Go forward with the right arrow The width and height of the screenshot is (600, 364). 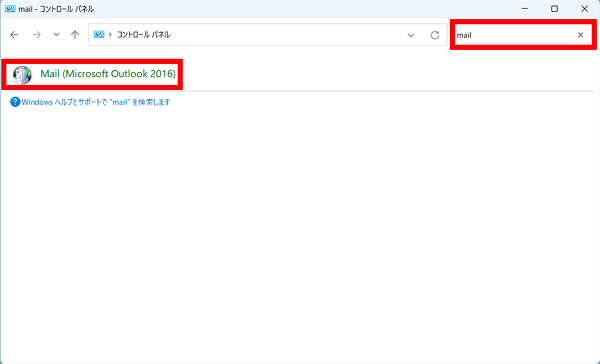point(37,35)
